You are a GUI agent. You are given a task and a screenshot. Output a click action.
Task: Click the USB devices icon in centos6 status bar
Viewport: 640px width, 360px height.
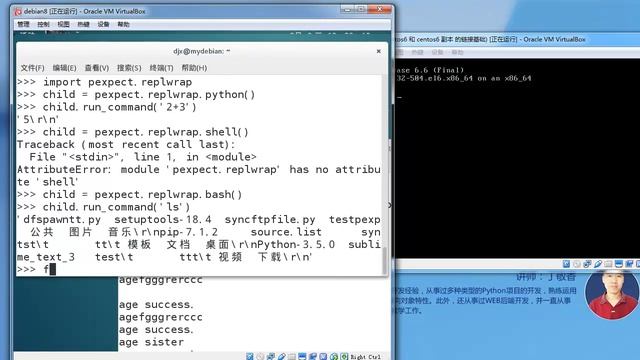(x=598, y=264)
